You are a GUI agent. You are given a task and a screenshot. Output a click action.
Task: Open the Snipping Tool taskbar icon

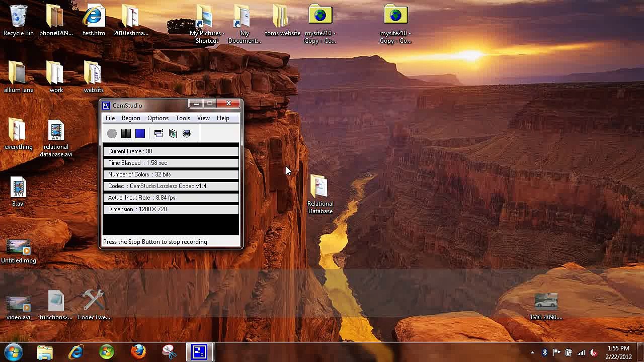(x=170, y=352)
